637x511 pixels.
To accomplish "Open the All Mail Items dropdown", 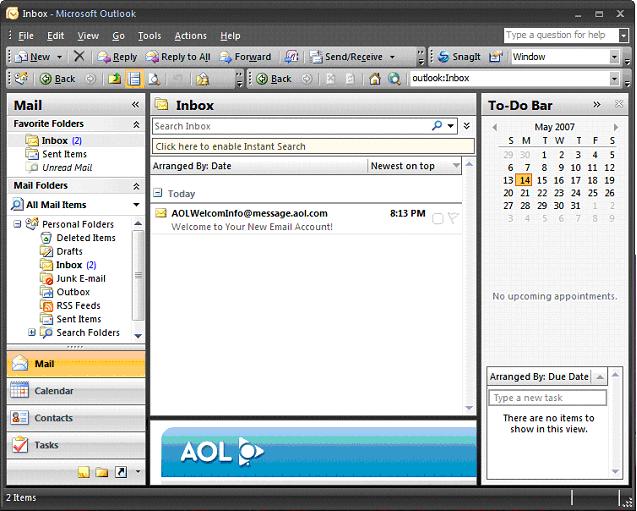I will pos(136,205).
